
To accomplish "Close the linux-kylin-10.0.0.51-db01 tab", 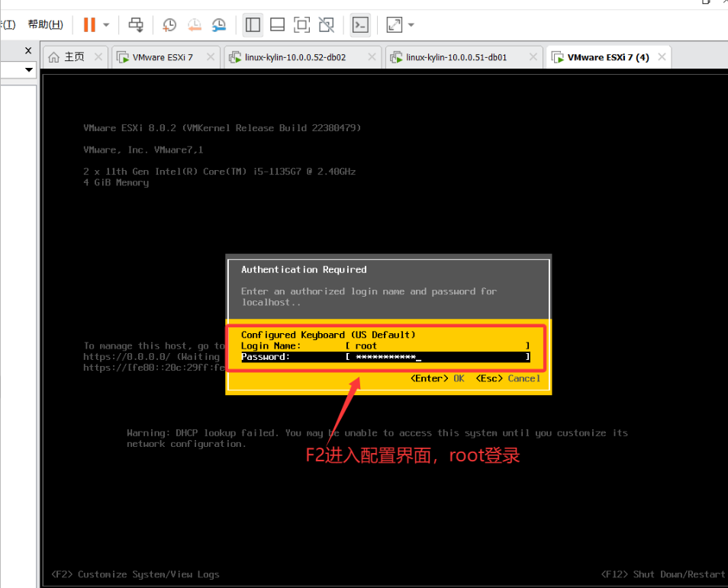I will tap(533, 57).
